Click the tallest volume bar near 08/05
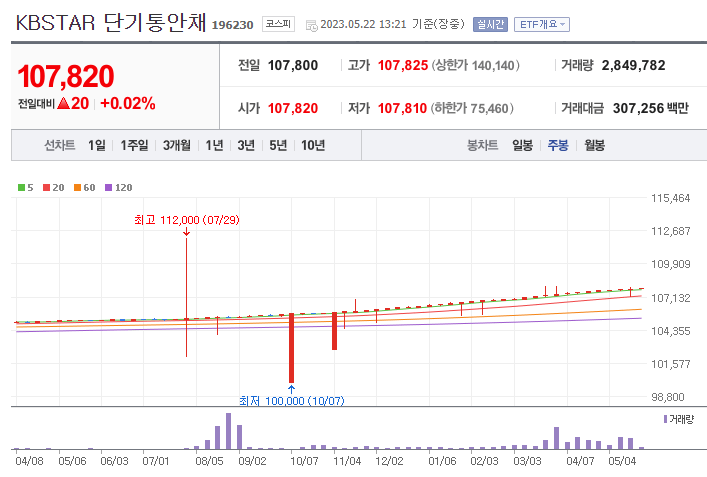 pyautogui.click(x=228, y=431)
